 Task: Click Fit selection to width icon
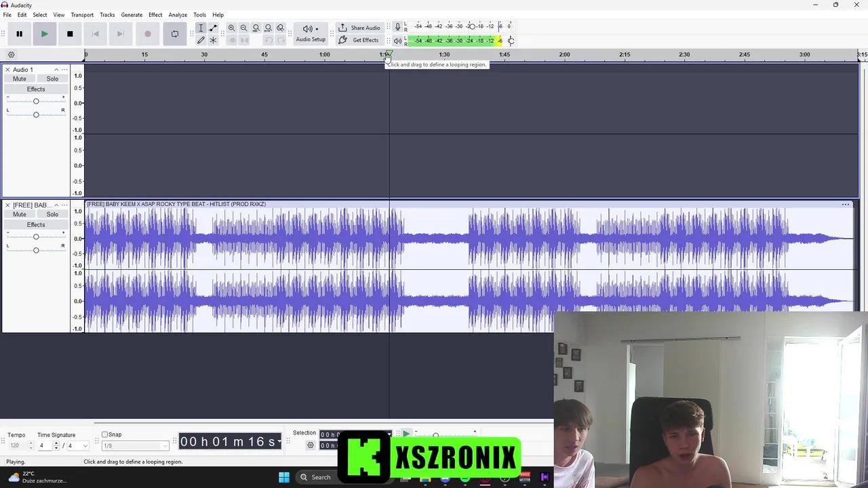[256, 28]
